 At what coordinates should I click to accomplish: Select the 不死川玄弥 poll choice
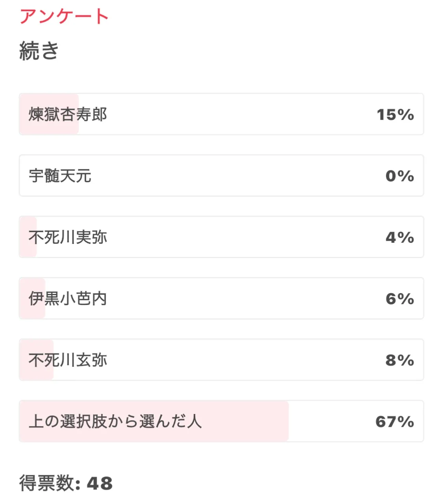(x=68, y=360)
